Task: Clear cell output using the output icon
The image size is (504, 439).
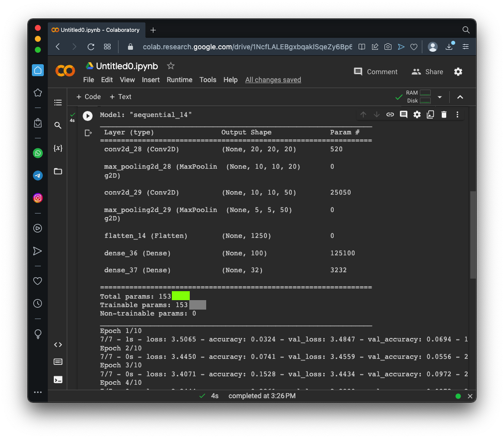Action: (88, 133)
